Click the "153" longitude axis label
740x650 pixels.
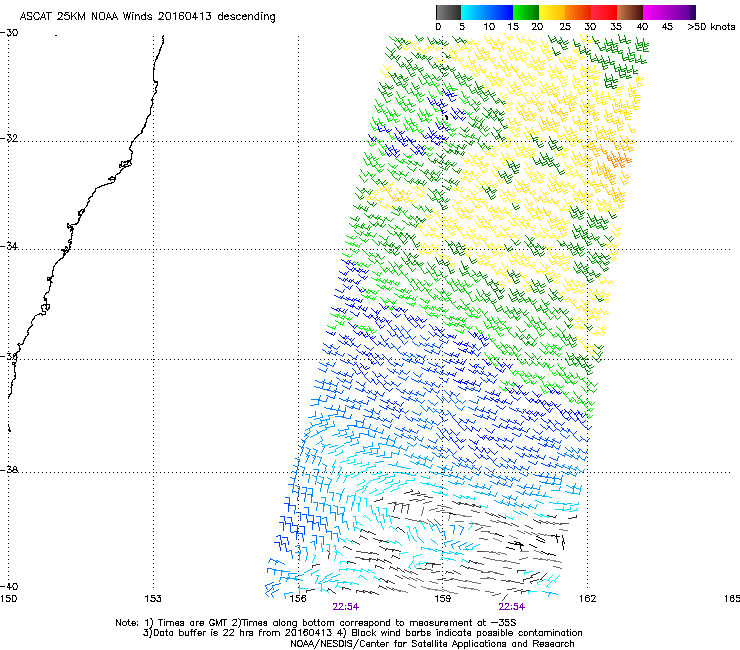pyautogui.click(x=153, y=599)
